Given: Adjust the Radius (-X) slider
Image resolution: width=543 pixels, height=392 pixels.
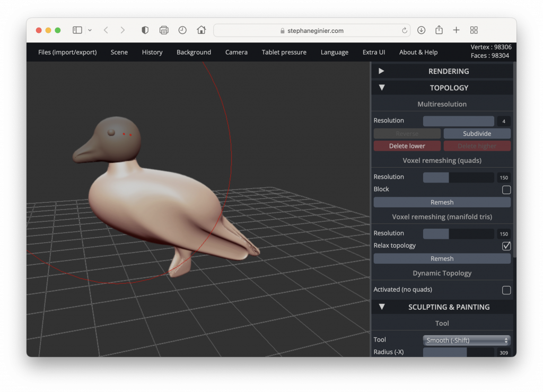Looking at the screenshot, I should [459, 353].
